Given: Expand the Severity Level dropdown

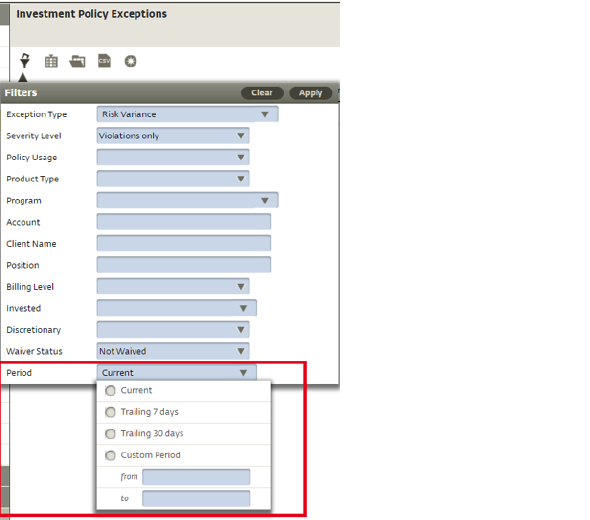Looking at the screenshot, I should [x=173, y=135].
